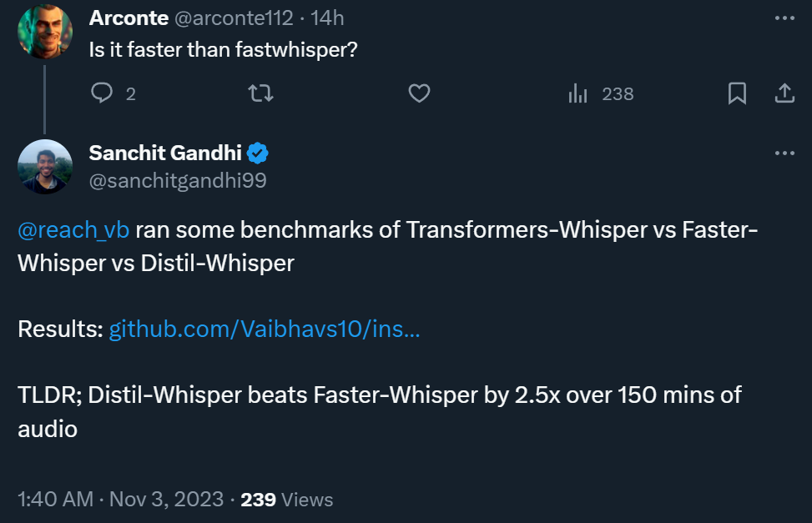Click the 239 Views count
The width and height of the screenshot is (812, 523).
pos(286,500)
